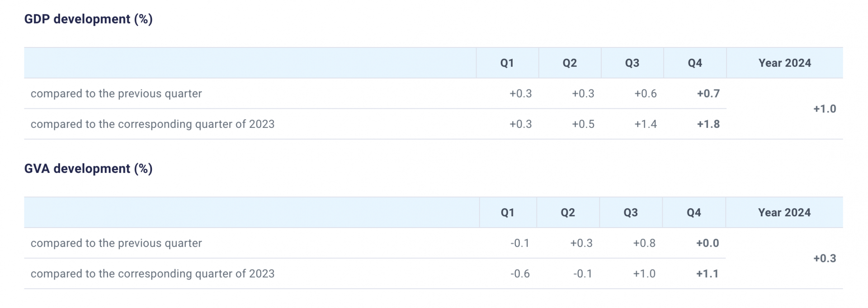Click the +0.3 GVA Year 2024 value

click(824, 258)
